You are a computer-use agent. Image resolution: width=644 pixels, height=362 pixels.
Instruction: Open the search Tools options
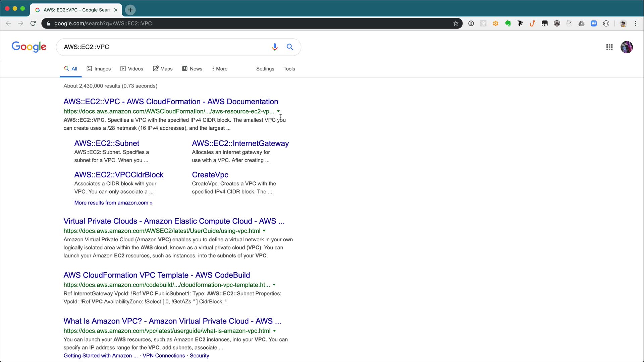tap(289, 69)
